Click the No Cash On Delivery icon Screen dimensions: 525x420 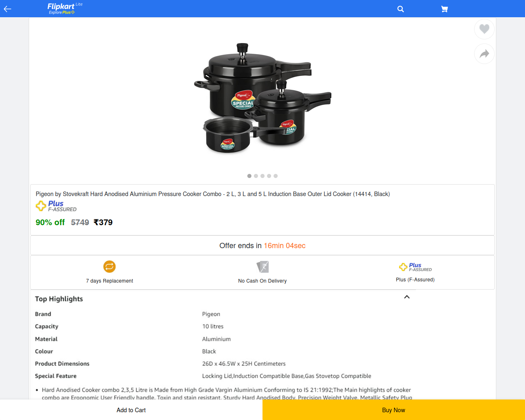262,267
